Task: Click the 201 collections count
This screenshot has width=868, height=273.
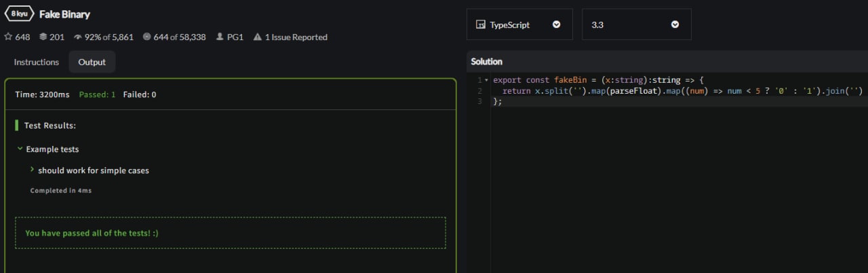Action: [x=57, y=37]
